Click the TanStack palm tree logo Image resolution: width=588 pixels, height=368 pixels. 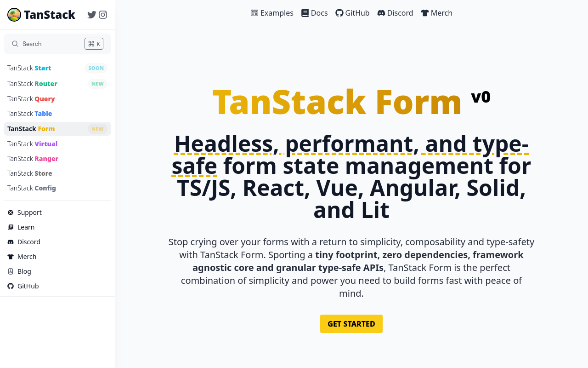point(14,15)
